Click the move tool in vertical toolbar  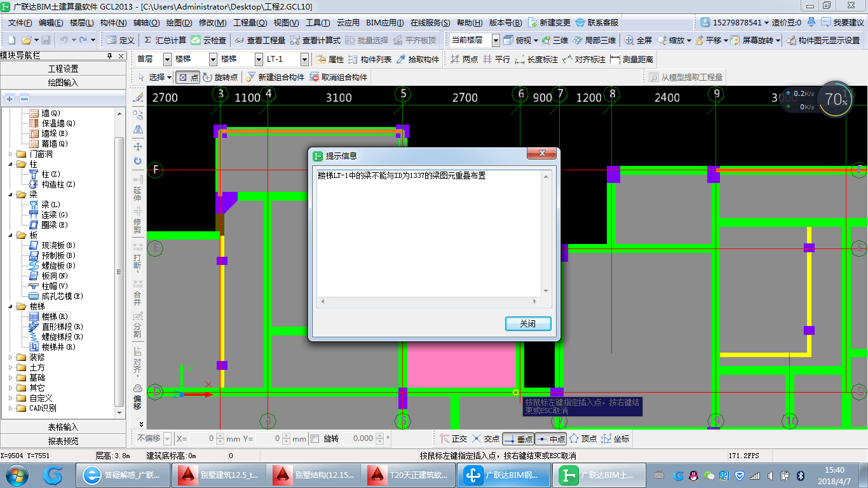coord(138,146)
